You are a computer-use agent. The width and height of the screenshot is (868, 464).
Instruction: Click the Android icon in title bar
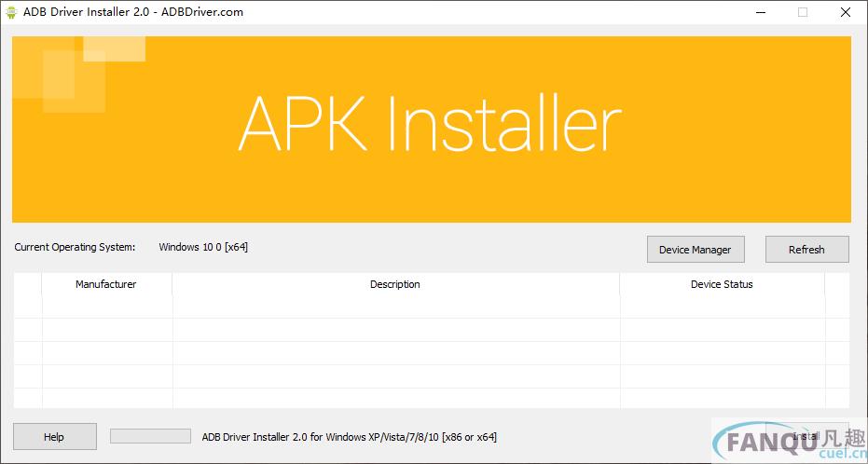pyautogui.click(x=11, y=12)
